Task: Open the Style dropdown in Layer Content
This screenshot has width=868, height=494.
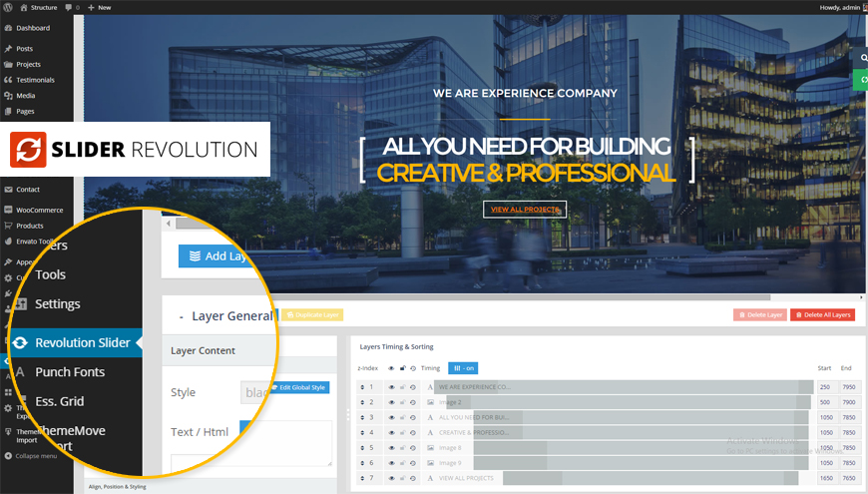Action: click(x=255, y=392)
